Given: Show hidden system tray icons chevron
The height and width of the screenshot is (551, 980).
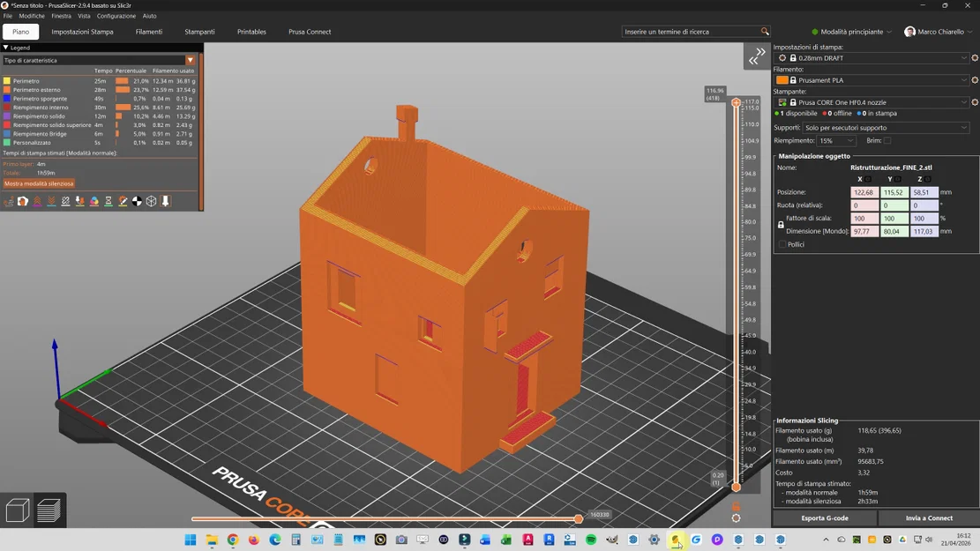Looking at the screenshot, I should point(826,540).
